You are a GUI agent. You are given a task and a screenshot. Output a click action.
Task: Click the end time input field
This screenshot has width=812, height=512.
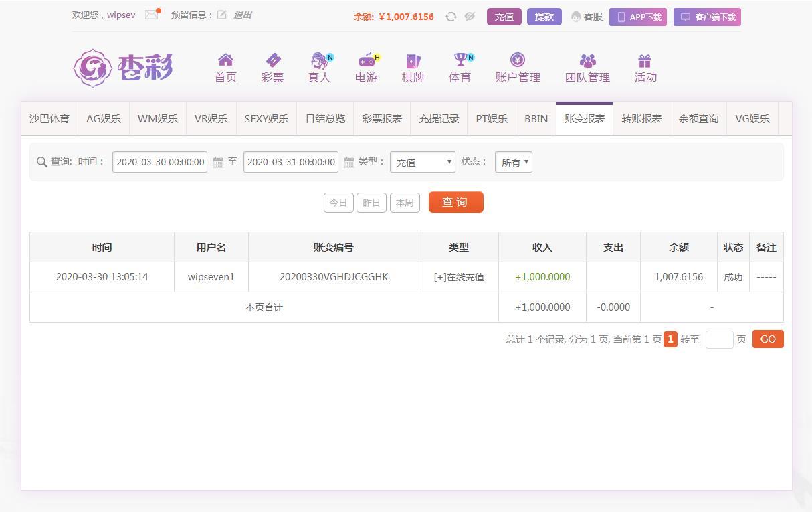(291, 162)
